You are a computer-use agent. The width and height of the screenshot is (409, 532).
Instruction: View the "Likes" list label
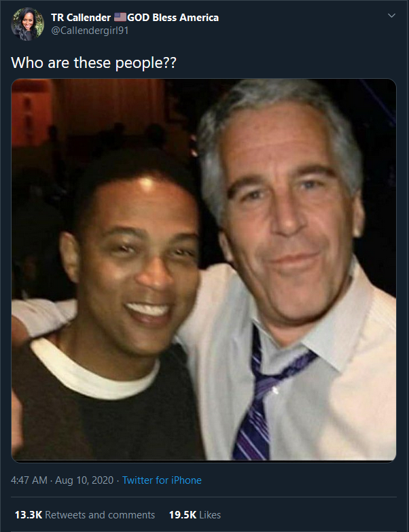coord(210,515)
